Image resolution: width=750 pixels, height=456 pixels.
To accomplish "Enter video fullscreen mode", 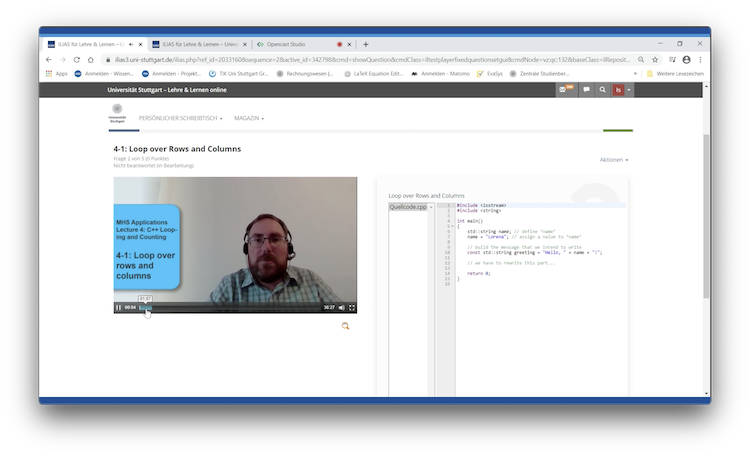I will pyautogui.click(x=352, y=308).
